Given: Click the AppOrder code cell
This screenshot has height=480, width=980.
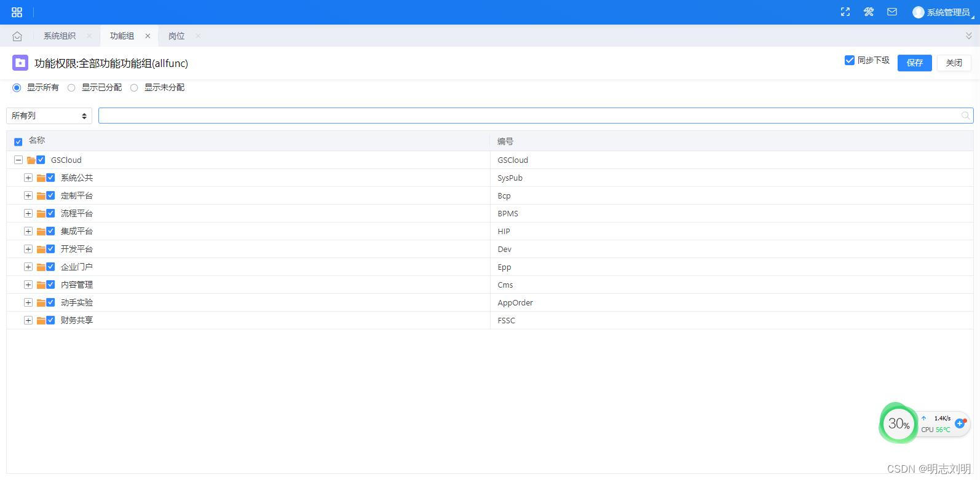Looking at the screenshot, I should pyautogui.click(x=515, y=302).
